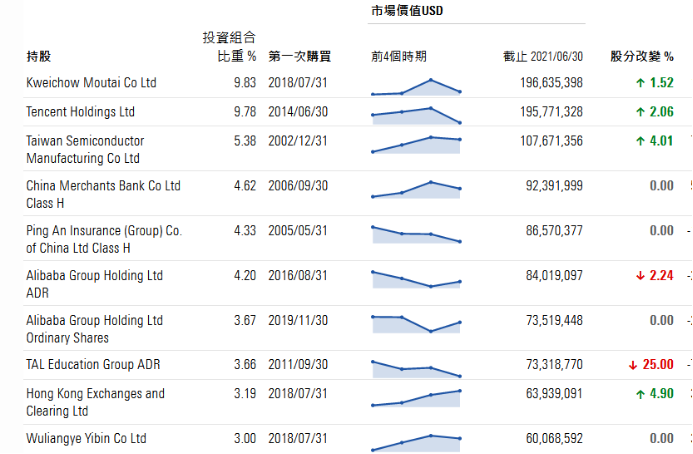
Task: Click the green up arrow for Hong Kong Exchanges
Action: [x=640, y=394]
